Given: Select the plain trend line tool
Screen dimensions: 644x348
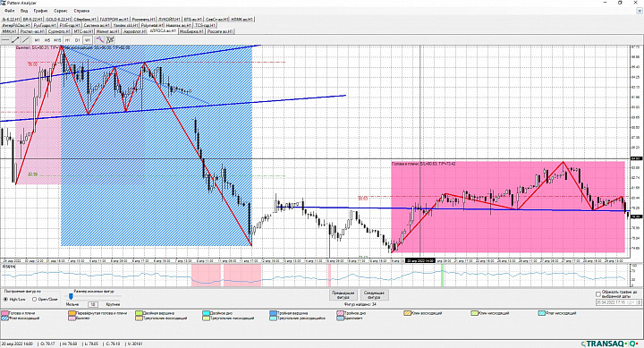Looking at the screenshot, I should tap(25, 40).
